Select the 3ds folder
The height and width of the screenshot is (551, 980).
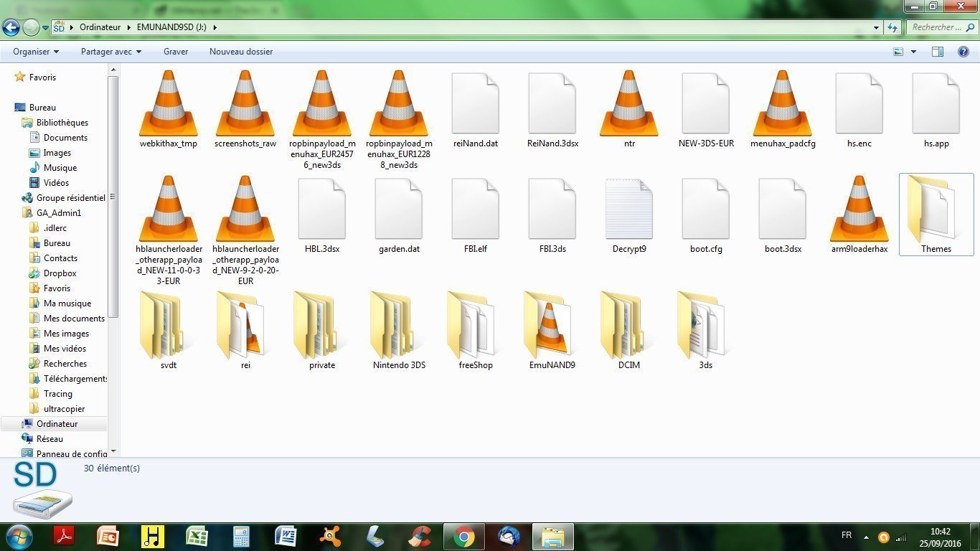(706, 330)
